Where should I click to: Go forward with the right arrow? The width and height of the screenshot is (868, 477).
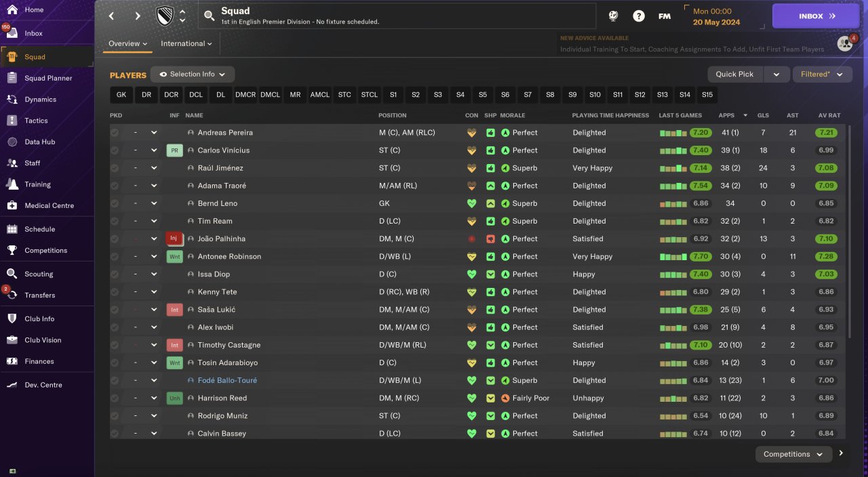pyautogui.click(x=138, y=16)
